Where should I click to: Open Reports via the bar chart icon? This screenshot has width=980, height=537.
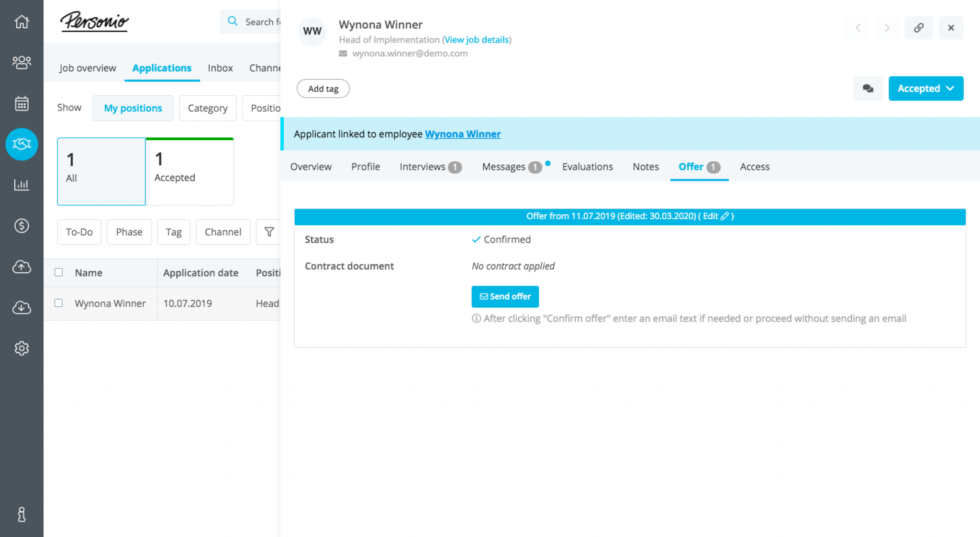point(22,185)
